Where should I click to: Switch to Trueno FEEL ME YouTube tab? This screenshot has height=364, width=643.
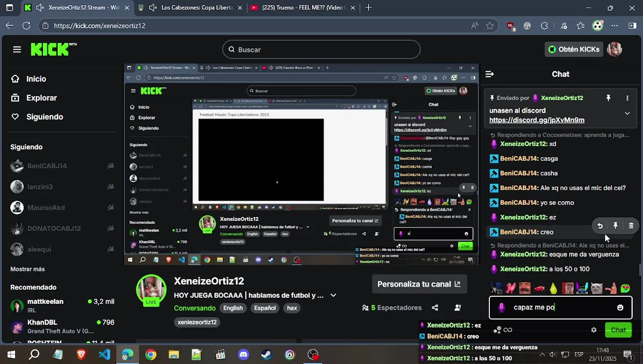[x=303, y=8]
